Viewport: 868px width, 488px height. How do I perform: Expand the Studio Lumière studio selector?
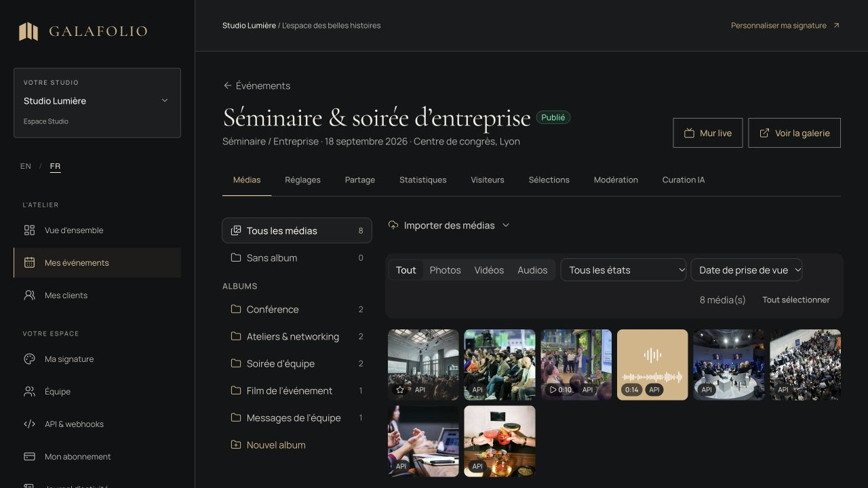pos(97,102)
